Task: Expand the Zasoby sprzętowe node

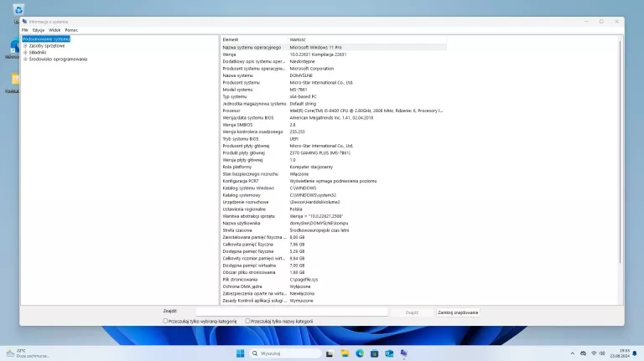Action: (25, 46)
